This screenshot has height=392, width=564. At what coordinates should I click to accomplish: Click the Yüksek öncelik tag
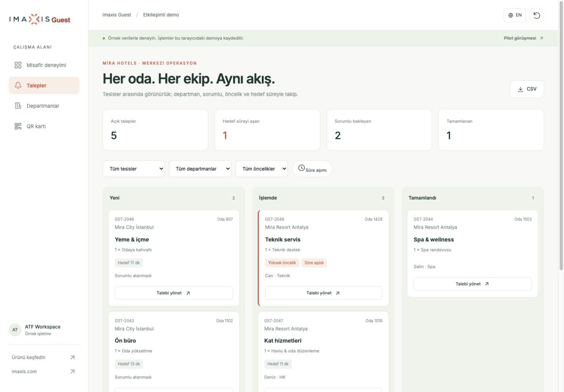282,263
